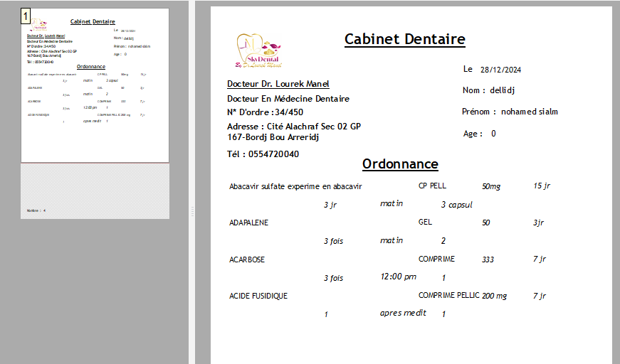Image resolution: width=620 pixels, height=364 pixels.
Task: Click the page number 1 badge
Action: (26, 16)
